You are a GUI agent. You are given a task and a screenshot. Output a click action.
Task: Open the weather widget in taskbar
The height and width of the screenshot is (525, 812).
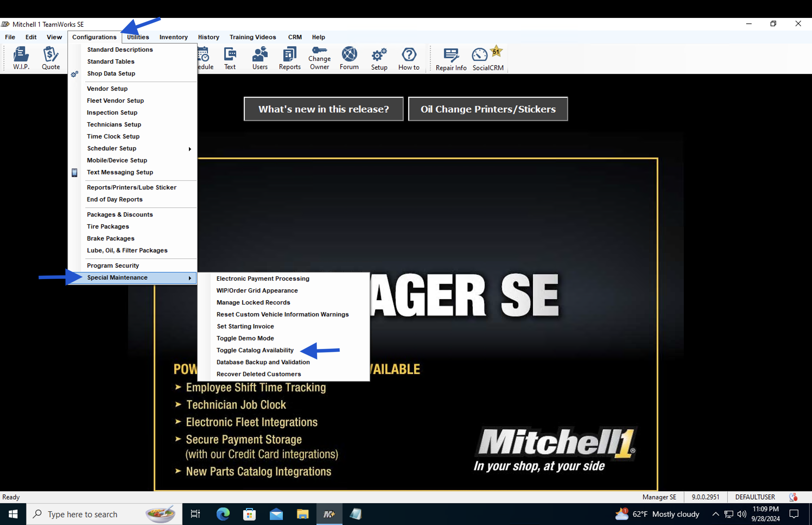pyautogui.click(x=657, y=514)
